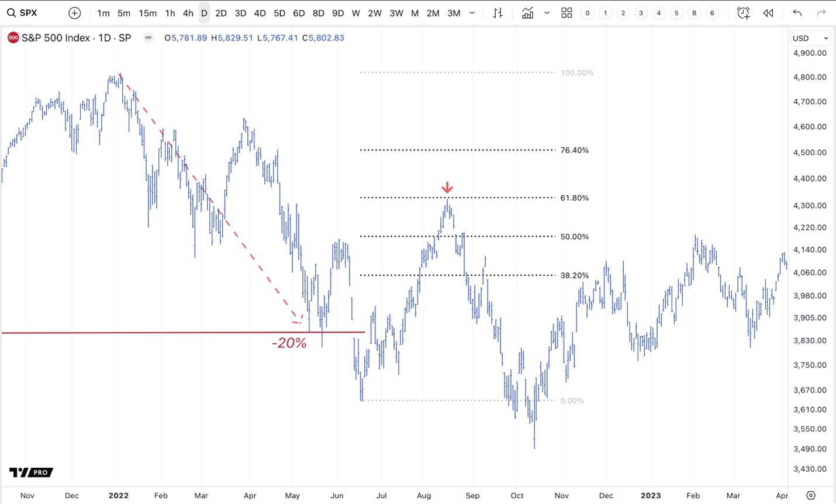The height and width of the screenshot is (504, 836).
Task: Click the 4,900.00 price axis label
Action: [810, 53]
